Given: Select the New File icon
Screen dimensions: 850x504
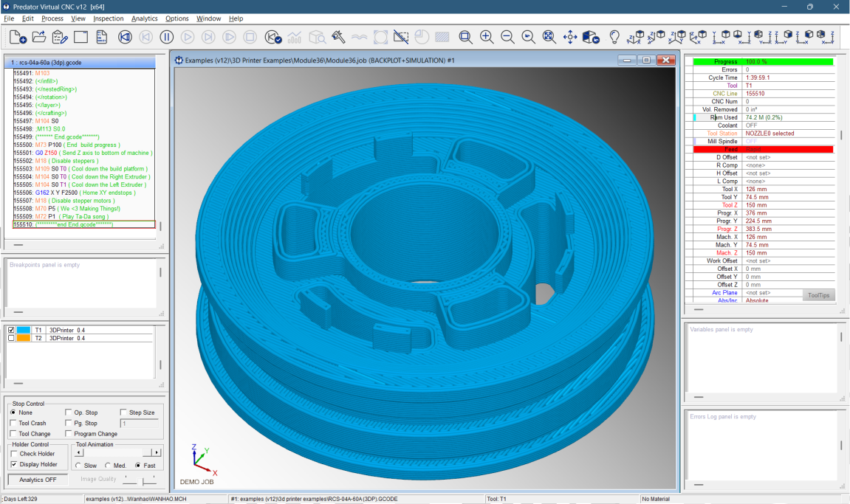Looking at the screenshot, I should point(16,36).
